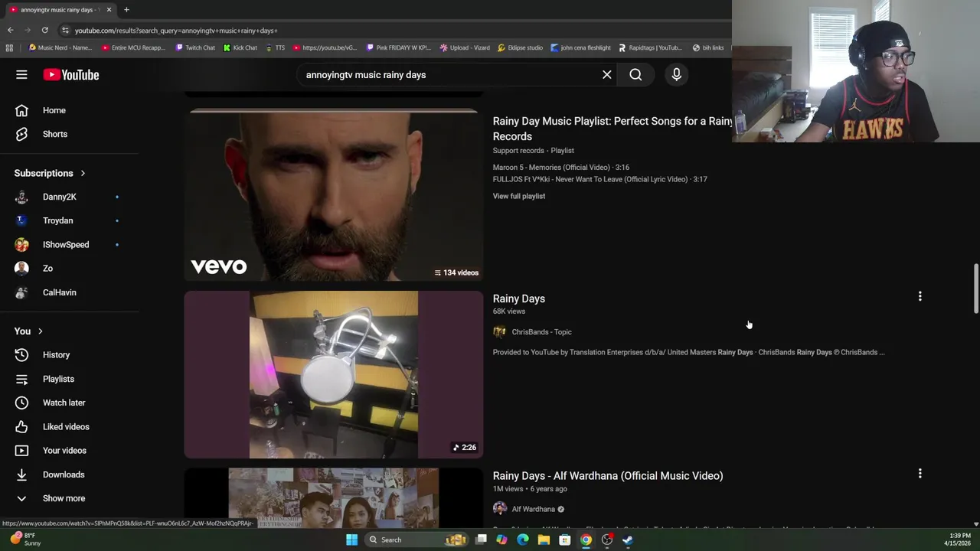Play FULLJOS Never Want To Leave entry
The image size is (980, 551).
(x=600, y=179)
